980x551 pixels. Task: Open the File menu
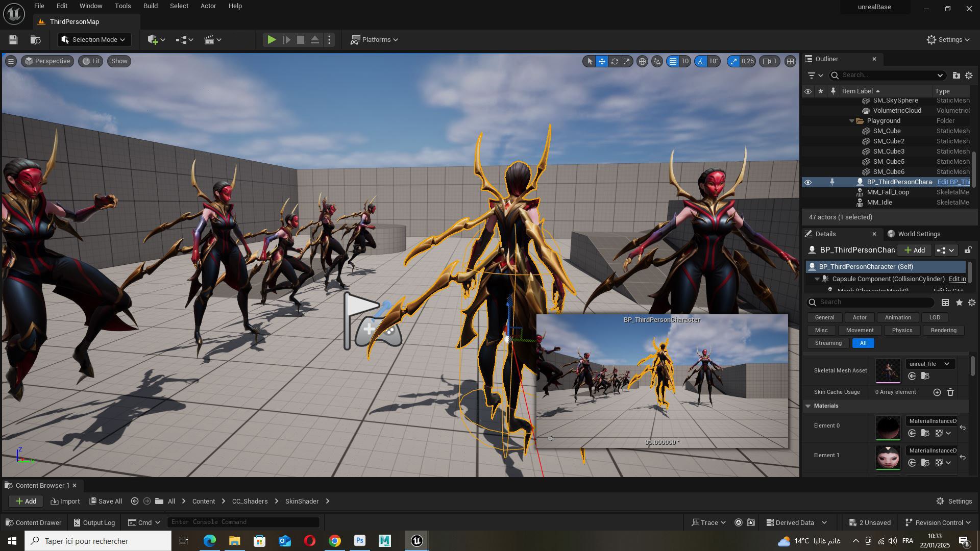click(x=39, y=6)
